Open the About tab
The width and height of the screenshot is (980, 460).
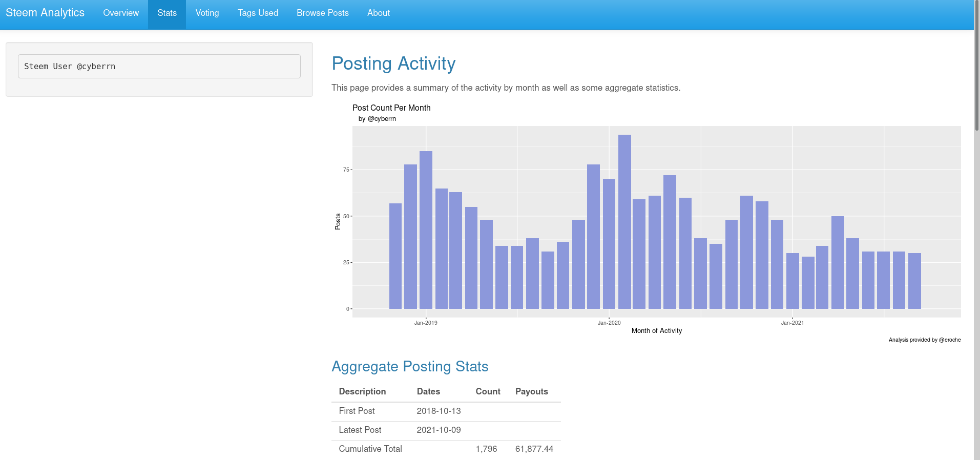pos(379,13)
